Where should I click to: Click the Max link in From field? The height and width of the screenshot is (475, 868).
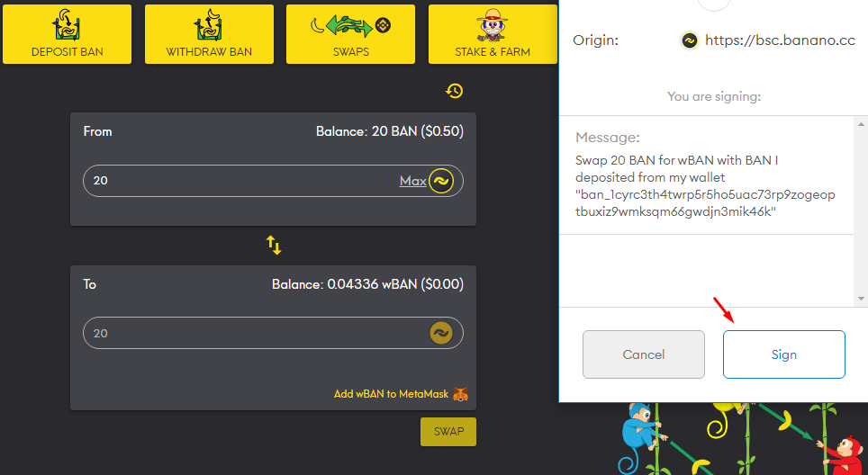(413, 181)
